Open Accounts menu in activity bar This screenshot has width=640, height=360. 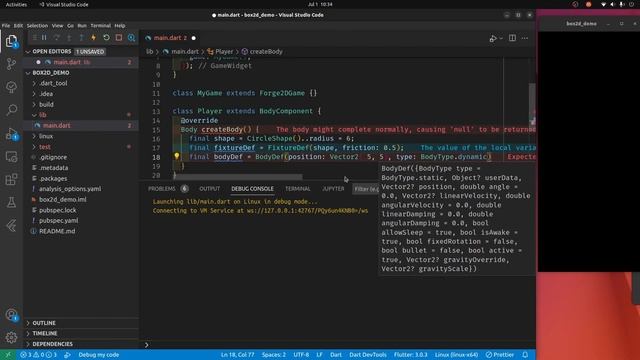tap(11, 315)
